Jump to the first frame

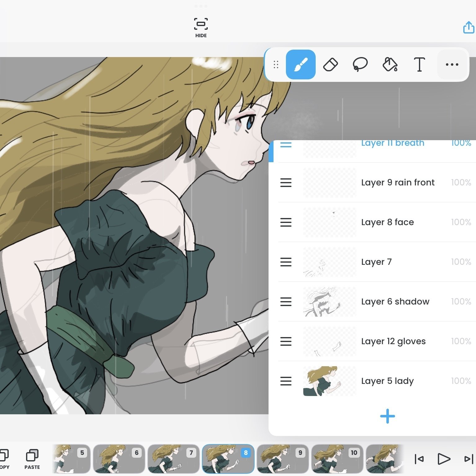[x=419, y=459]
